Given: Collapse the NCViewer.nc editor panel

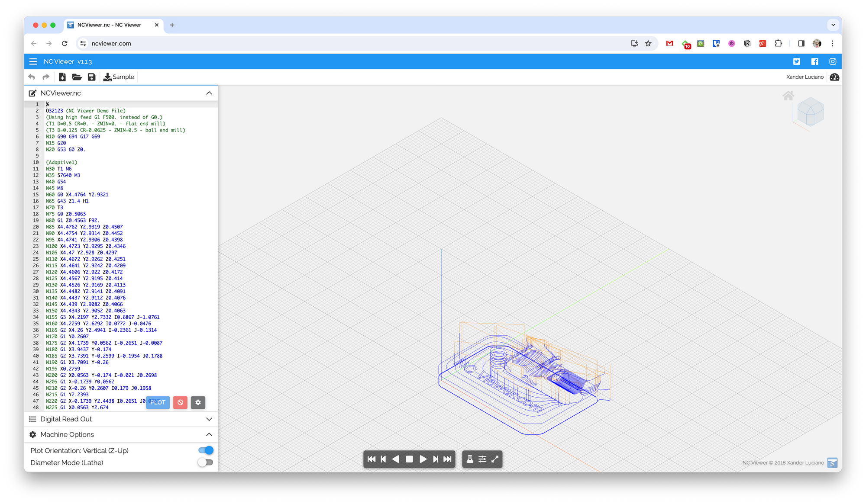Looking at the screenshot, I should point(209,93).
